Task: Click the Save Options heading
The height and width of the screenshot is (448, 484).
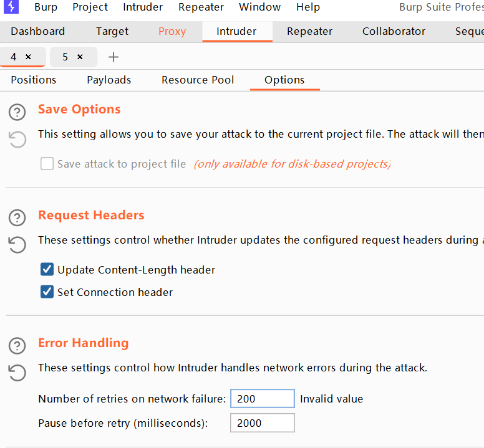Action: click(x=79, y=110)
